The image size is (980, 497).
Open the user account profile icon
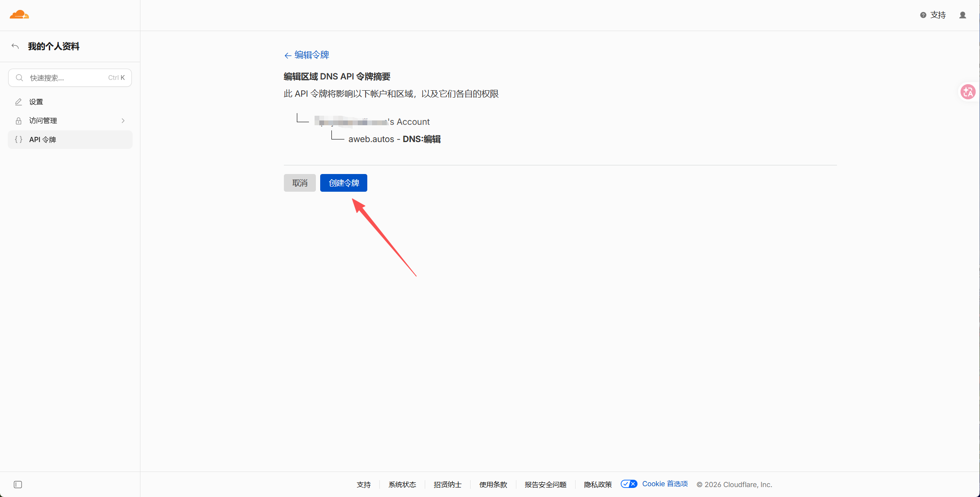(x=963, y=15)
